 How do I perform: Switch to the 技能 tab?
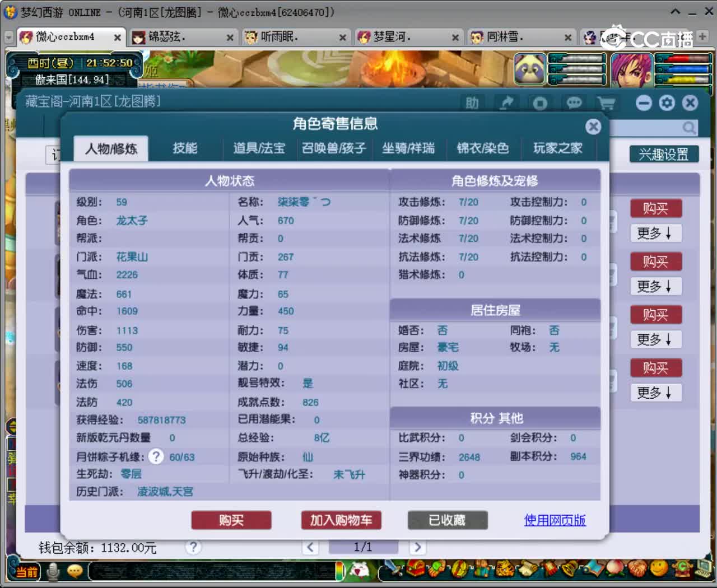(x=185, y=148)
